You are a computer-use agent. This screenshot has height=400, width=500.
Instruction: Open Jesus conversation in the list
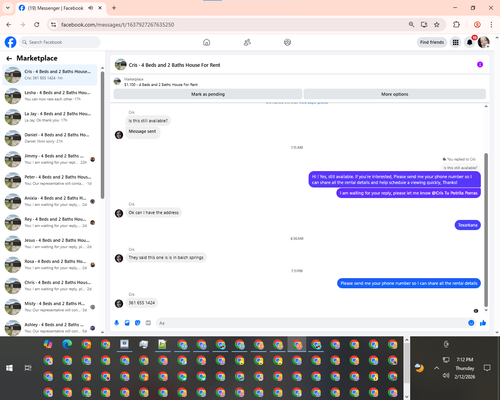point(50,243)
